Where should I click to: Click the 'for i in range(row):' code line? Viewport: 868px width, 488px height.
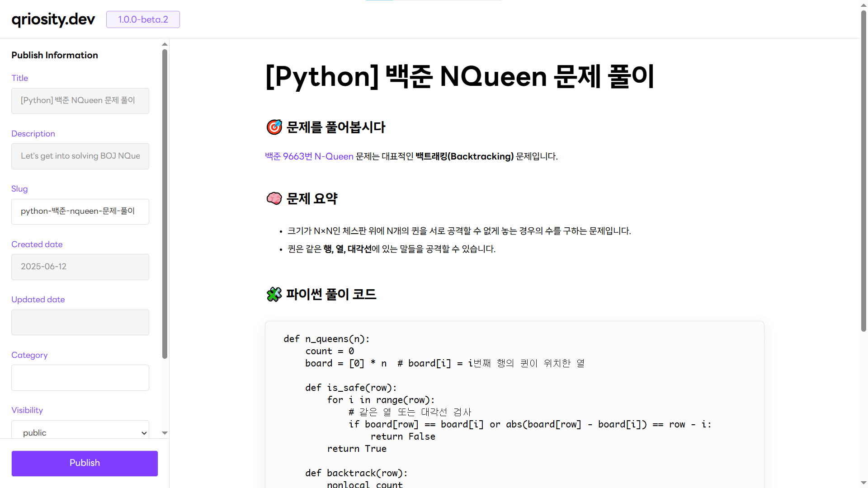pyautogui.click(x=381, y=400)
